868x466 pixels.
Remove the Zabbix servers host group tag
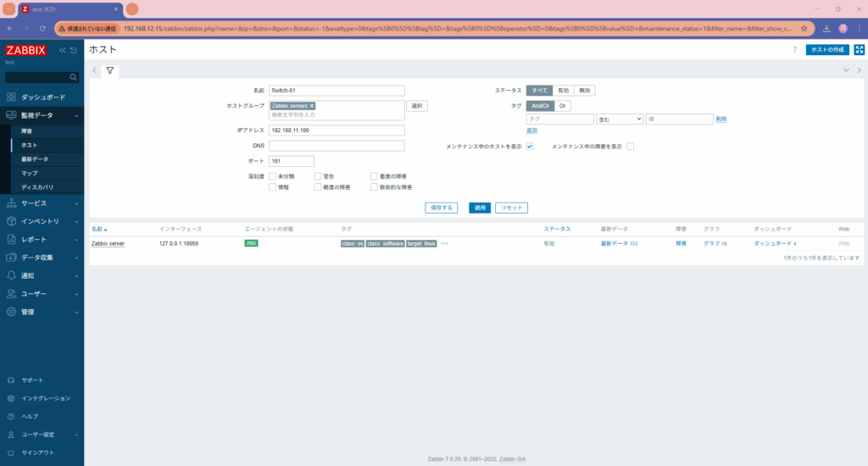coord(312,106)
